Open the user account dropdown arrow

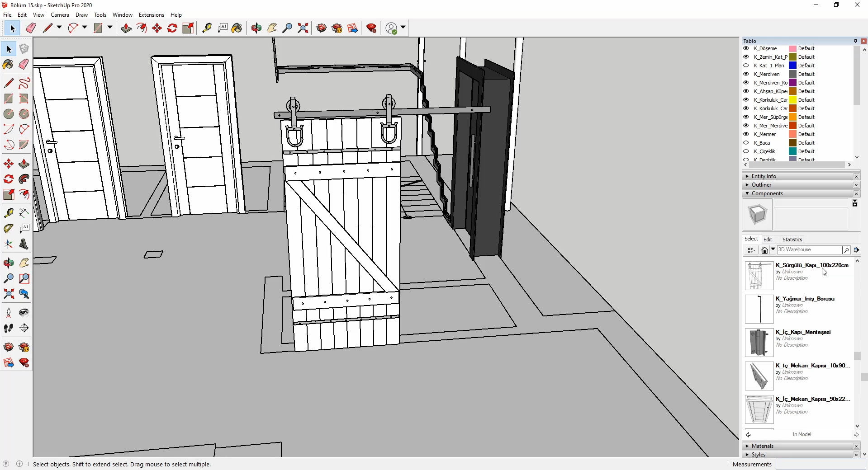click(x=403, y=28)
